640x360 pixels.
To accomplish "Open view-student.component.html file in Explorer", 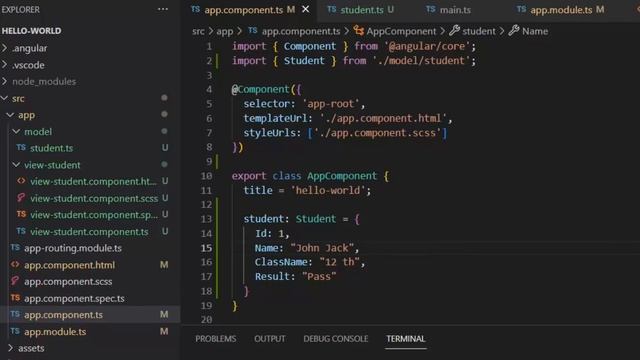I will pos(93,181).
